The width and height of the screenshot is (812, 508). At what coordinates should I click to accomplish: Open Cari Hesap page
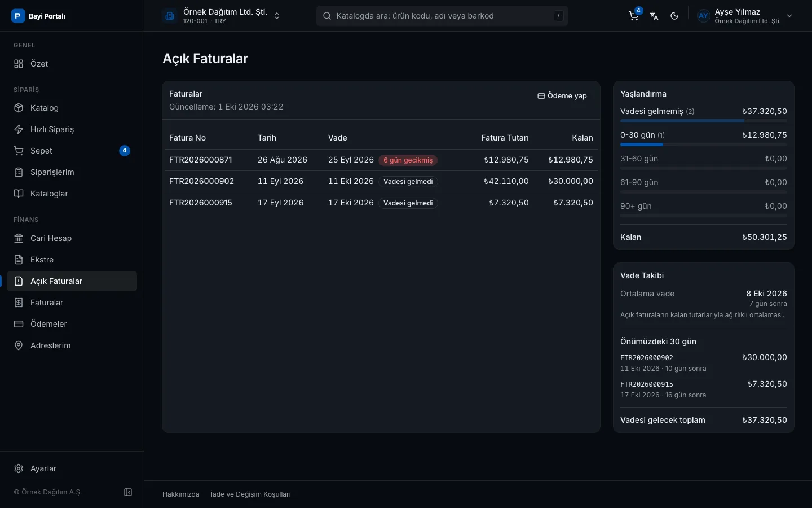point(72,238)
